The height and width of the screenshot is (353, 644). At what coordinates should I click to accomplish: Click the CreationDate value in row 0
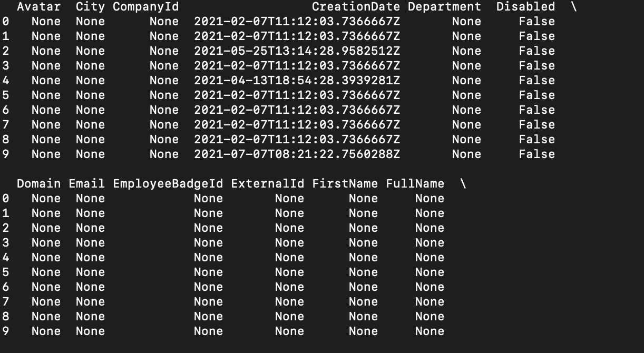tap(297, 22)
